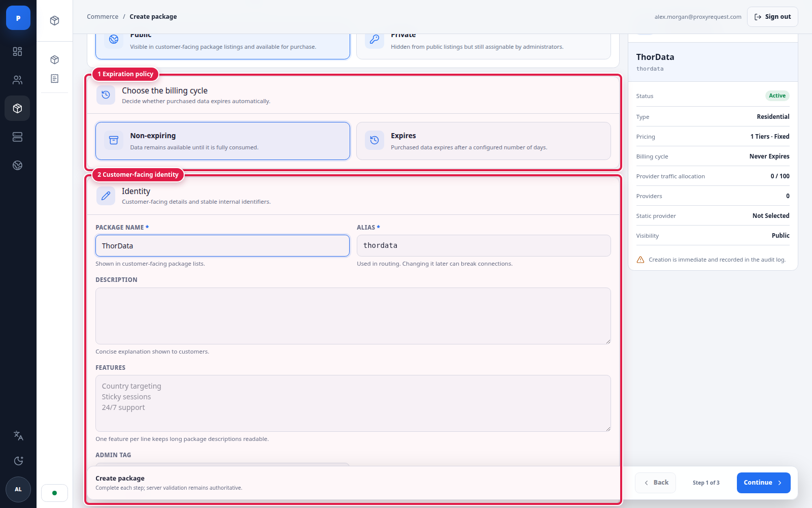Open the dashboard grid icon in sidebar

tap(18, 51)
